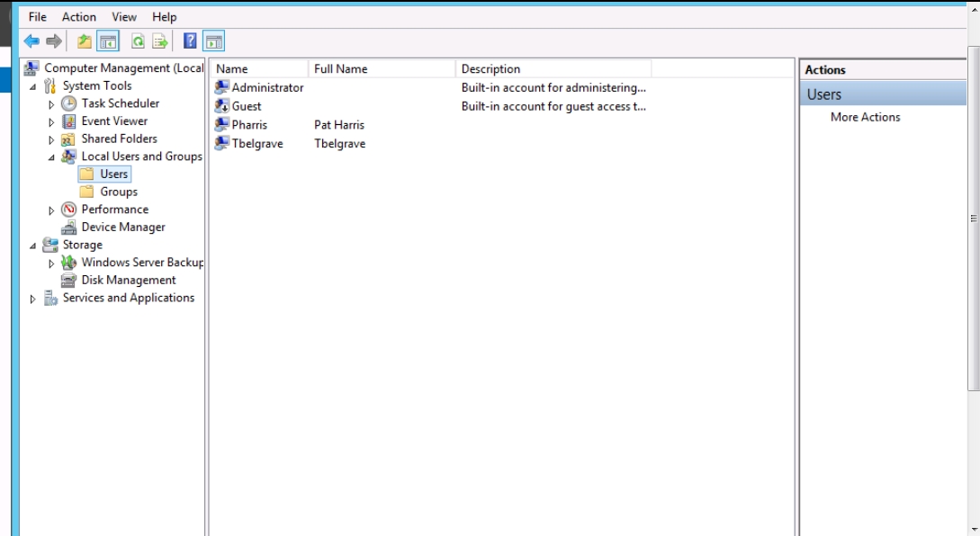Expand the Event Viewer node
The height and width of the screenshot is (536, 980).
[x=51, y=121]
